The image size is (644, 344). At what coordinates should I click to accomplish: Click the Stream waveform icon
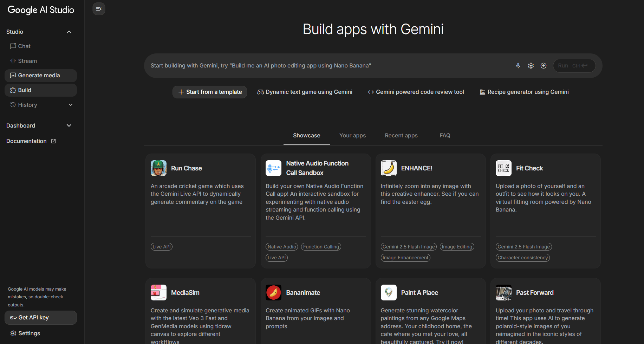point(13,61)
